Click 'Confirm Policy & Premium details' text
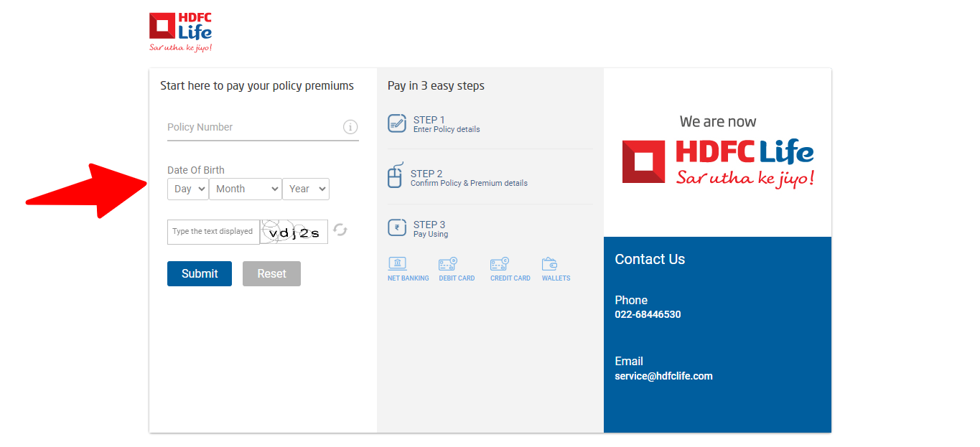 pos(469,183)
